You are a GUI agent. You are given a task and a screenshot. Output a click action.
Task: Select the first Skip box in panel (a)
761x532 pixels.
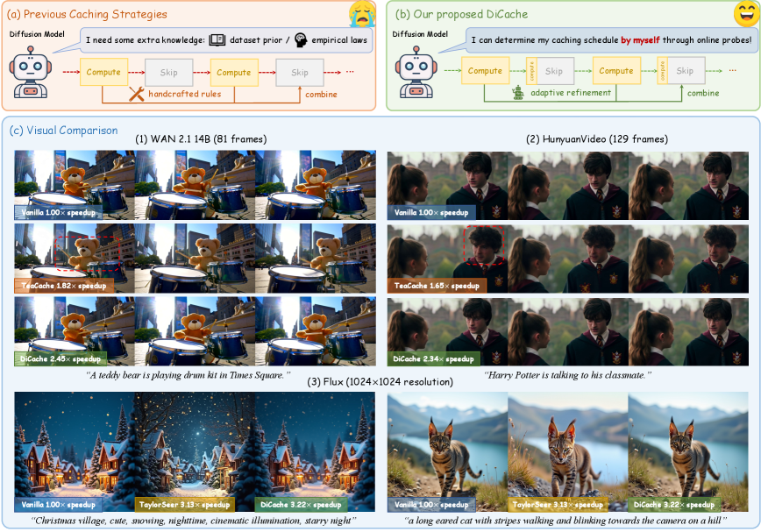pos(169,72)
